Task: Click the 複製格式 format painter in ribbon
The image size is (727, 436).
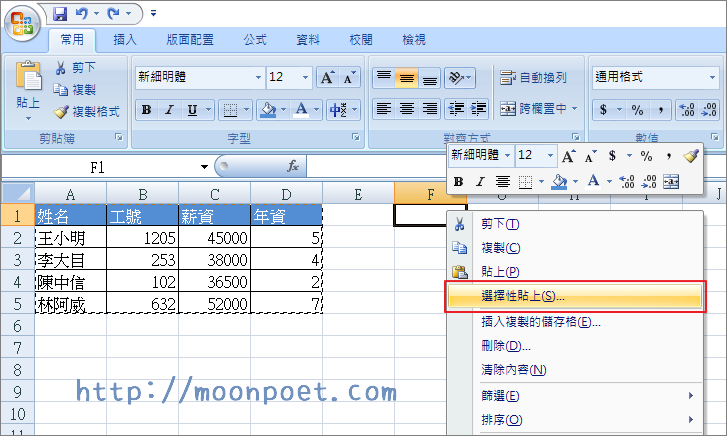Action: coord(61,111)
